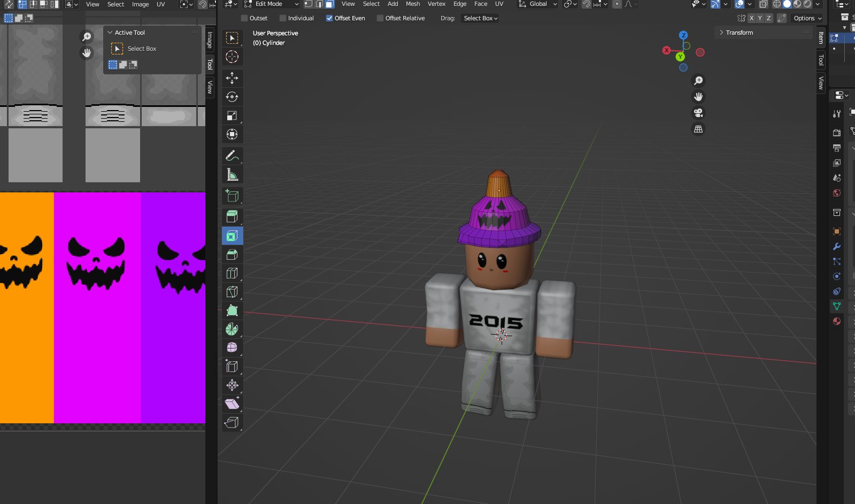Select the Add Cube tool
Image resolution: width=855 pixels, height=504 pixels.
click(232, 196)
